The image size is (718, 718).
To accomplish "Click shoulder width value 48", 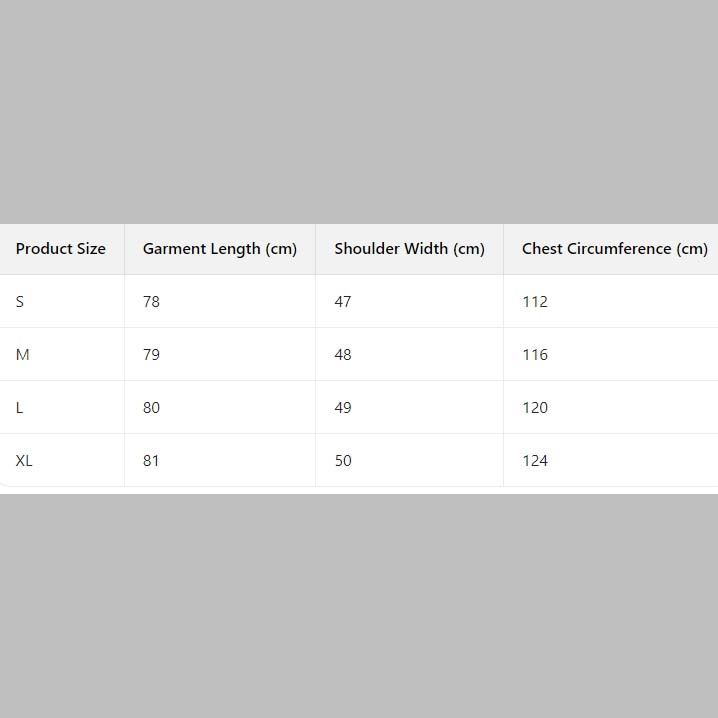I will (343, 355).
